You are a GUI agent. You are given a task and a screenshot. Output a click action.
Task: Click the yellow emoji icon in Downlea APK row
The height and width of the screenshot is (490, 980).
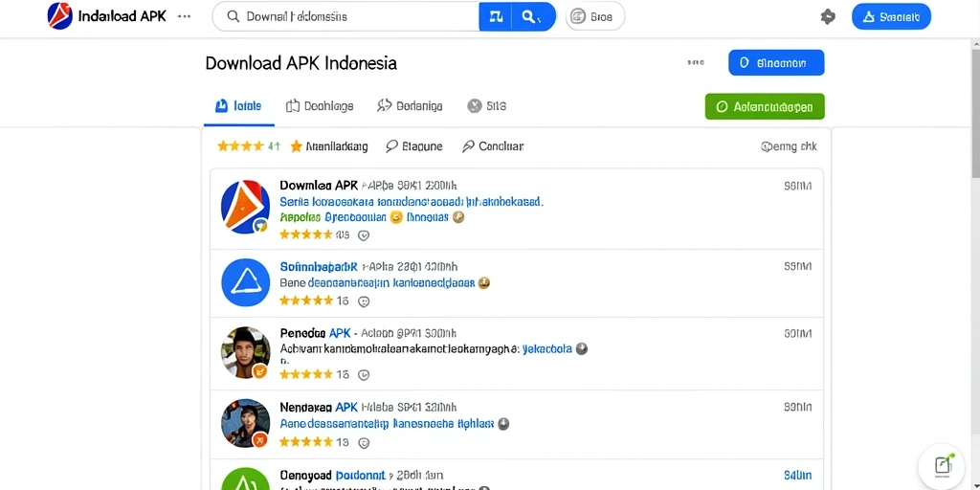tap(395, 217)
